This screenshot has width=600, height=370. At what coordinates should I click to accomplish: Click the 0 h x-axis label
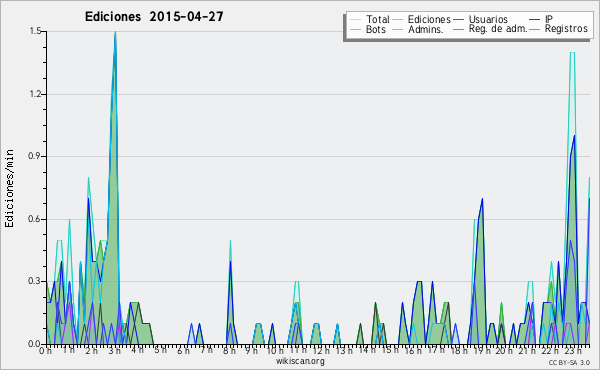coord(45,350)
